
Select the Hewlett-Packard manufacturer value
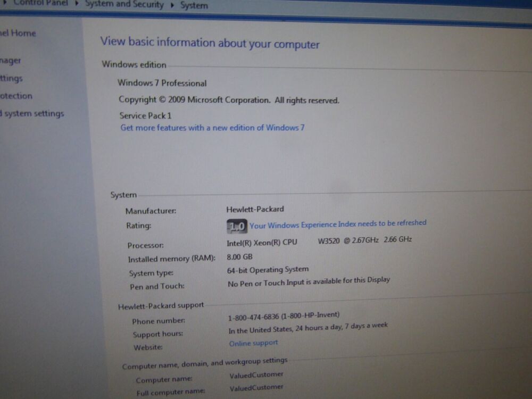click(255, 209)
